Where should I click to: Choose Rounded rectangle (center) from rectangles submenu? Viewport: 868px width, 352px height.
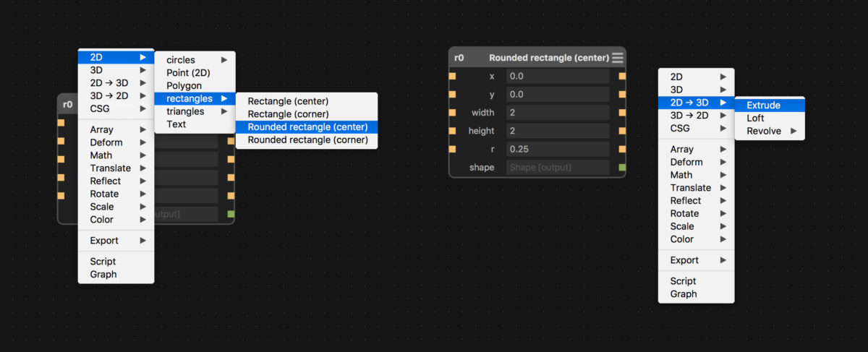tap(307, 127)
